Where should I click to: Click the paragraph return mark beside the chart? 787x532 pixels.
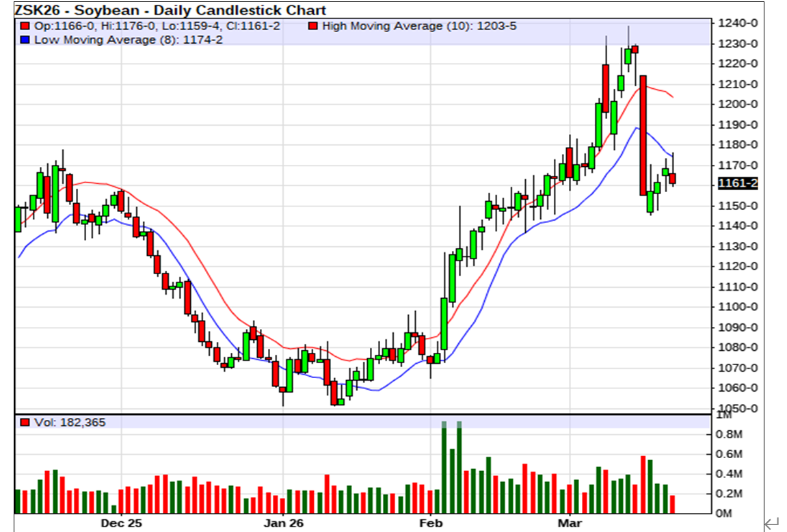click(771, 524)
